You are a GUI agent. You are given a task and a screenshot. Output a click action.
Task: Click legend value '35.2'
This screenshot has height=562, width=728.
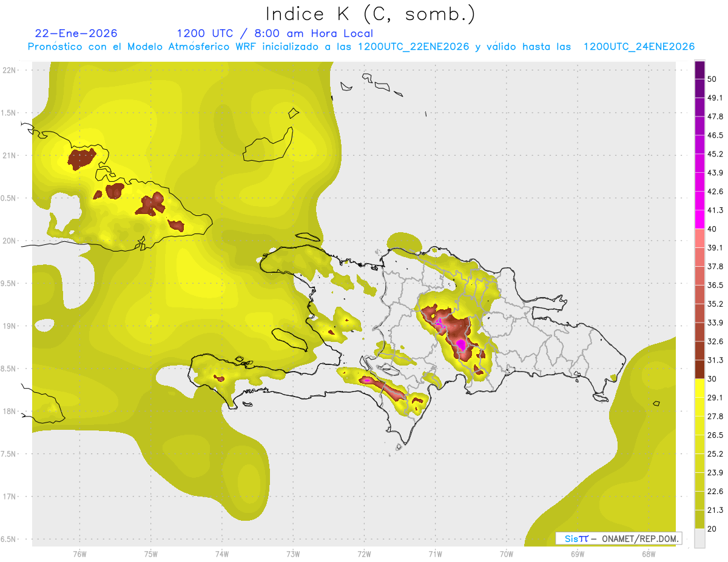coord(715,304)
